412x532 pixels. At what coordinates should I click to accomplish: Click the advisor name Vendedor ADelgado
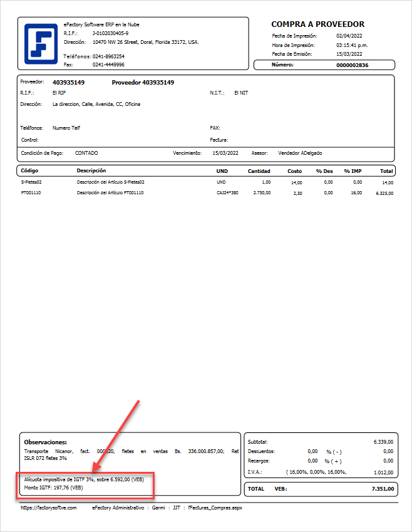point(300,153)
